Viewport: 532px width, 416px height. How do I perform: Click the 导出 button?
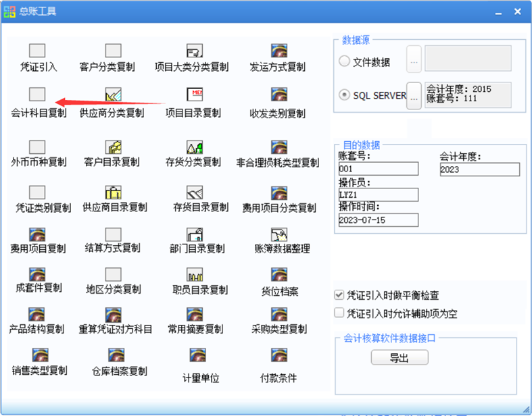point(400,357)
